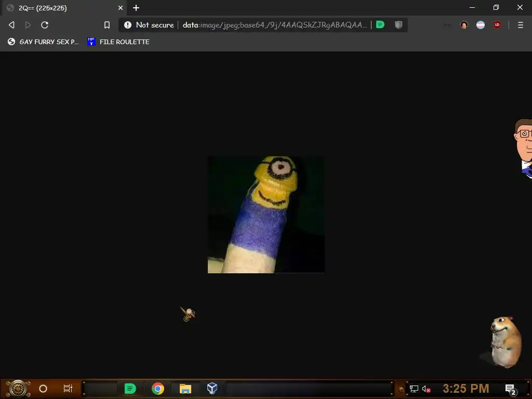Click the greyed-out Forward arrow button
This screenshot has width=532, height=399.
coord(28,25)
